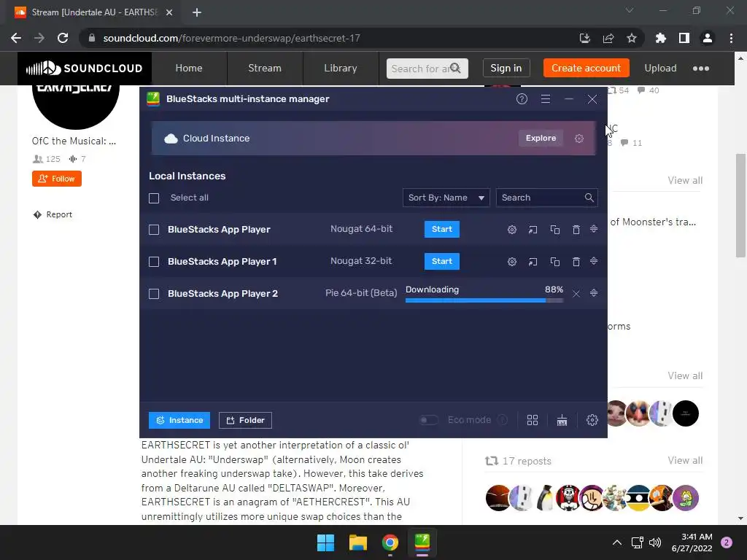Image resolution: width=747 pixels, height=560 pixels.
Task: Start BlueStacks App Player 1 Nougat 32-bit
Action: click(x=442, y=261)
